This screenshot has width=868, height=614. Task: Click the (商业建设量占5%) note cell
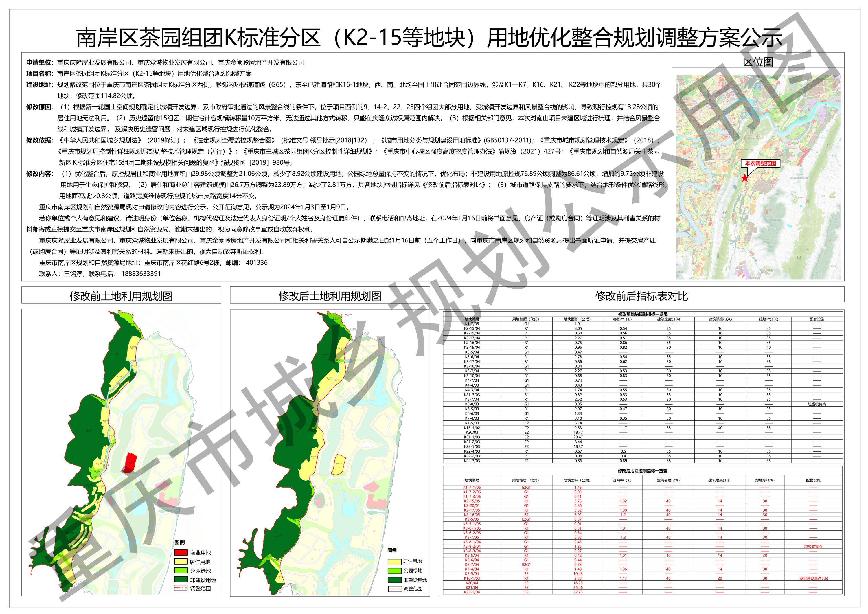tap(813, 578)
